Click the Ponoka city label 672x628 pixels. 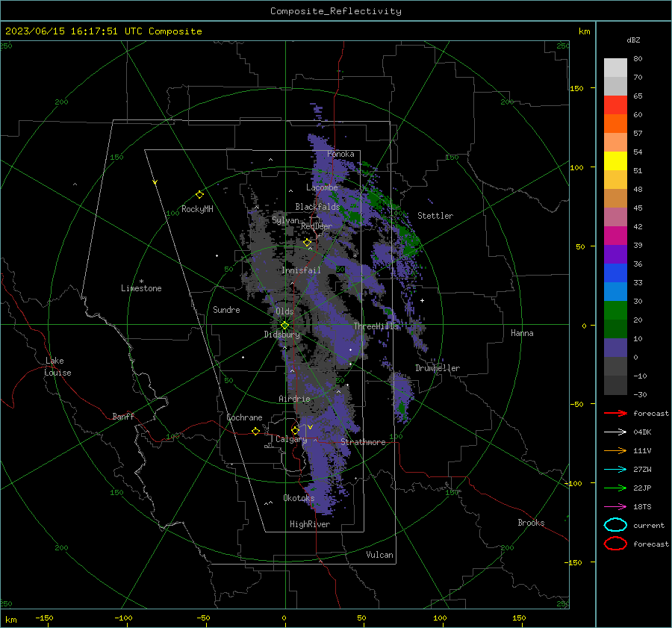tap(340, 154)
